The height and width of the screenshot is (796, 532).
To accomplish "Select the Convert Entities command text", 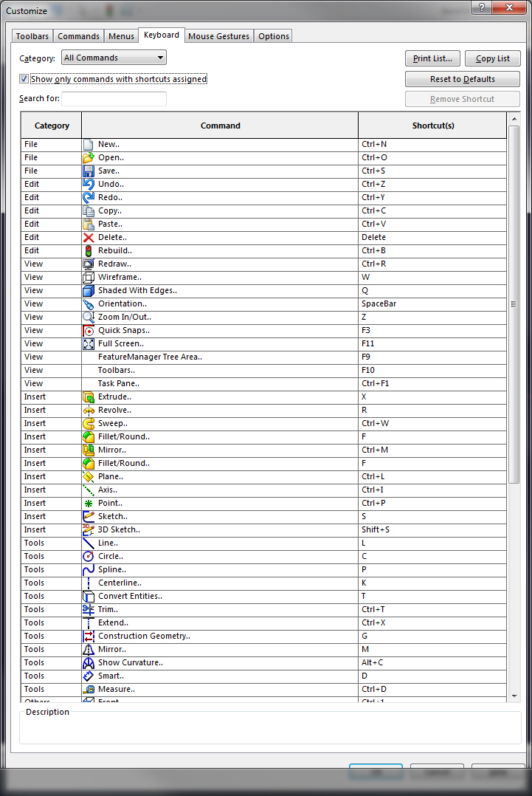I will 131,596.
